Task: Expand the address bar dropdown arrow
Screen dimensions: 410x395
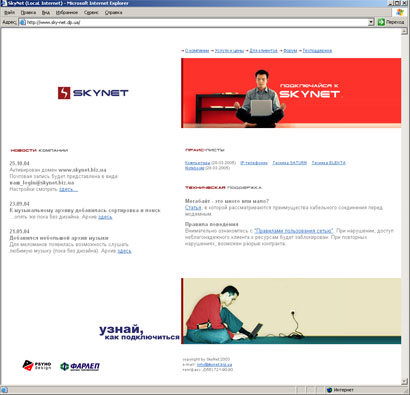Action: coord(371,22)
